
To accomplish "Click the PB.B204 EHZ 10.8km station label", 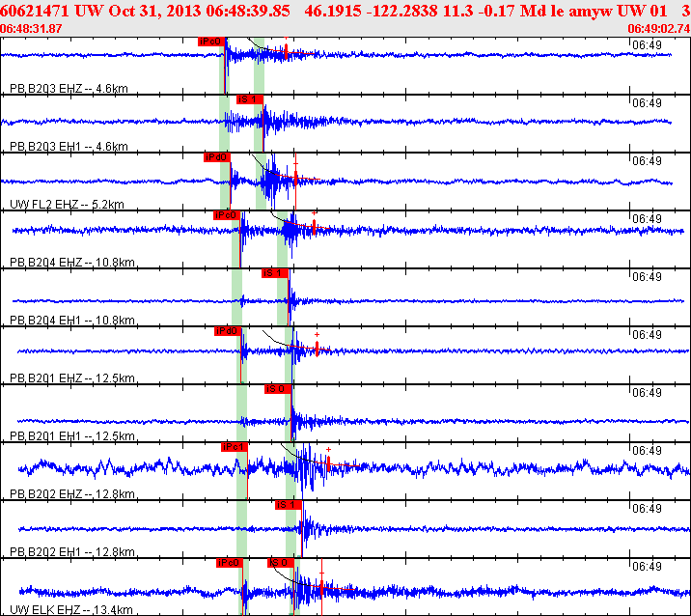I will (71, 262).
